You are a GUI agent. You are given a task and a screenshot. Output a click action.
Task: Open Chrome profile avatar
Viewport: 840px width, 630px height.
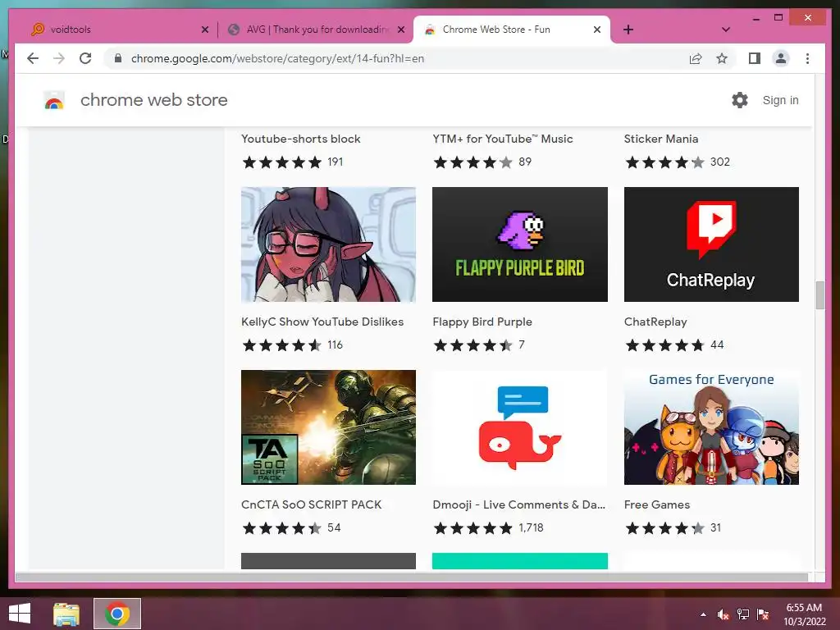pos(781,58)
